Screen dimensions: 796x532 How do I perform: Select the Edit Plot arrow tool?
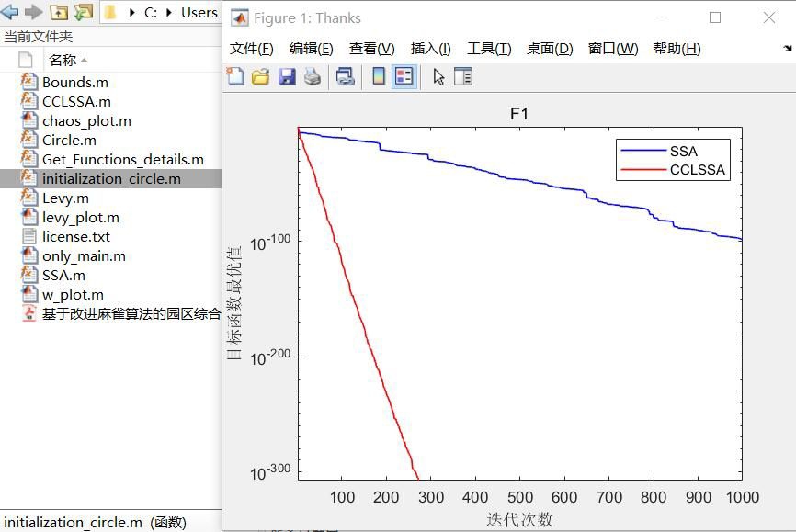click(438, 76)
